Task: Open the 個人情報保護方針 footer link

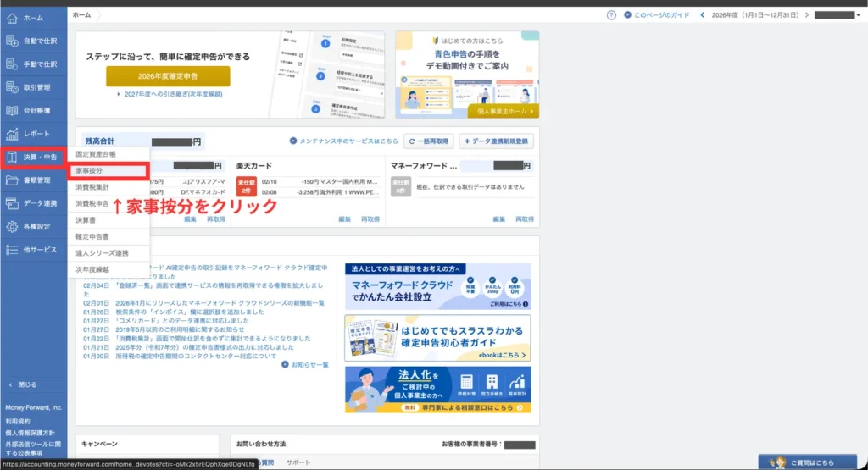Action: point(30,433)
